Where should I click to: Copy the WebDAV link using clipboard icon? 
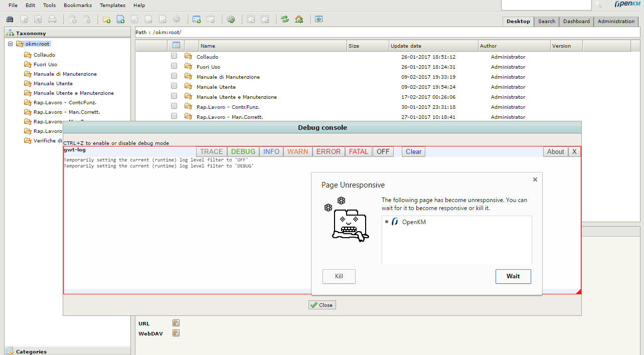coord(176,333)
